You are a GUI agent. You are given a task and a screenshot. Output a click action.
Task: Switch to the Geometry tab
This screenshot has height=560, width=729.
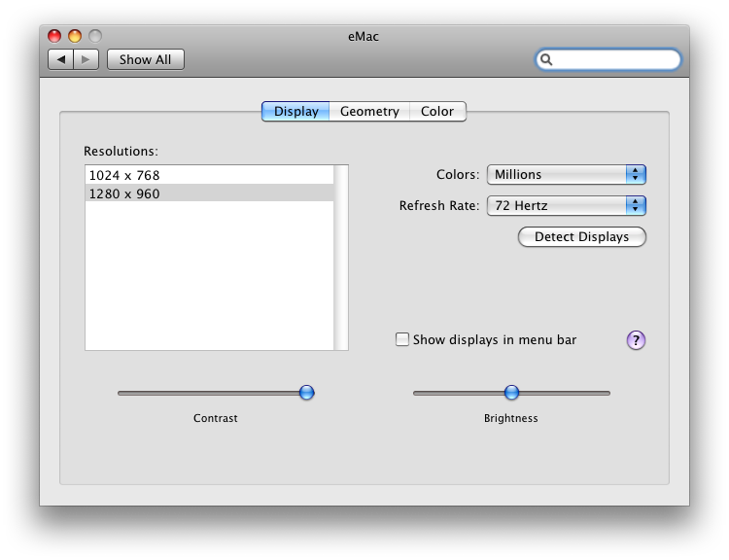click(x=369, y=112)
